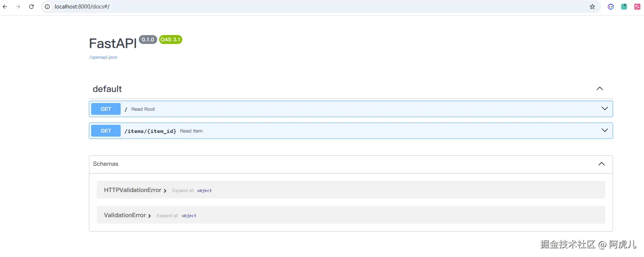
Task: Go back with the browser back arrow
Action: pos(5,7)
